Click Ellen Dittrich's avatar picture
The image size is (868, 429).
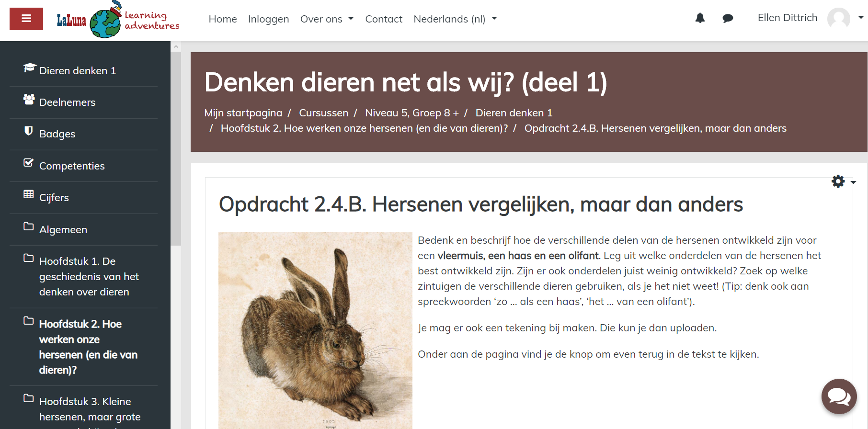coord(838,18)
